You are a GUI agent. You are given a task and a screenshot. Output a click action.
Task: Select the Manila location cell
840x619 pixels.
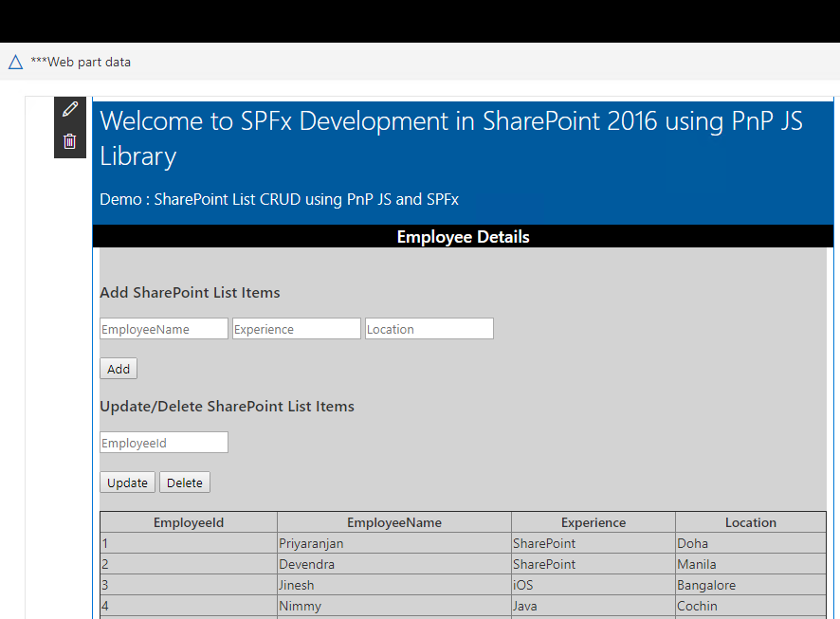pos(751,564)
